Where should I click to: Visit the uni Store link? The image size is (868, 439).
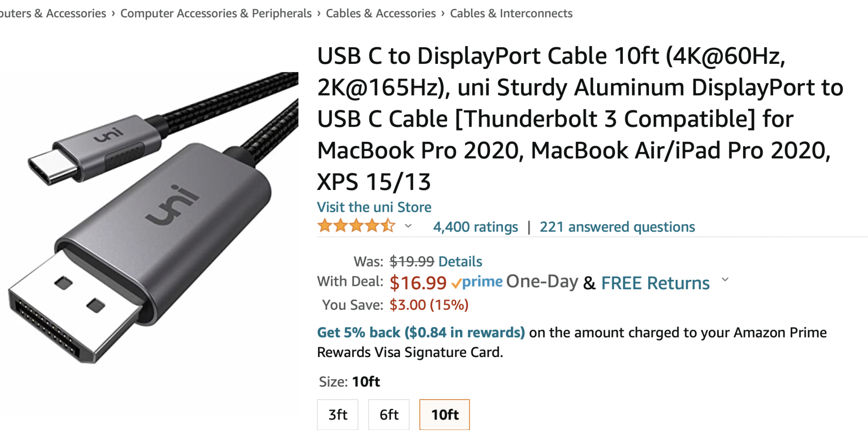[374, 207]
